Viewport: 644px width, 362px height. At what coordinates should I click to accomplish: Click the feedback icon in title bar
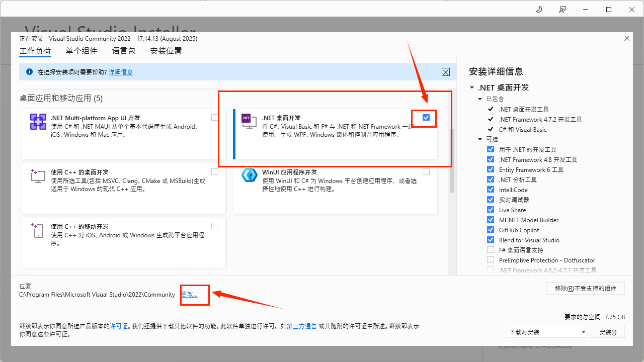pos(562,10)
